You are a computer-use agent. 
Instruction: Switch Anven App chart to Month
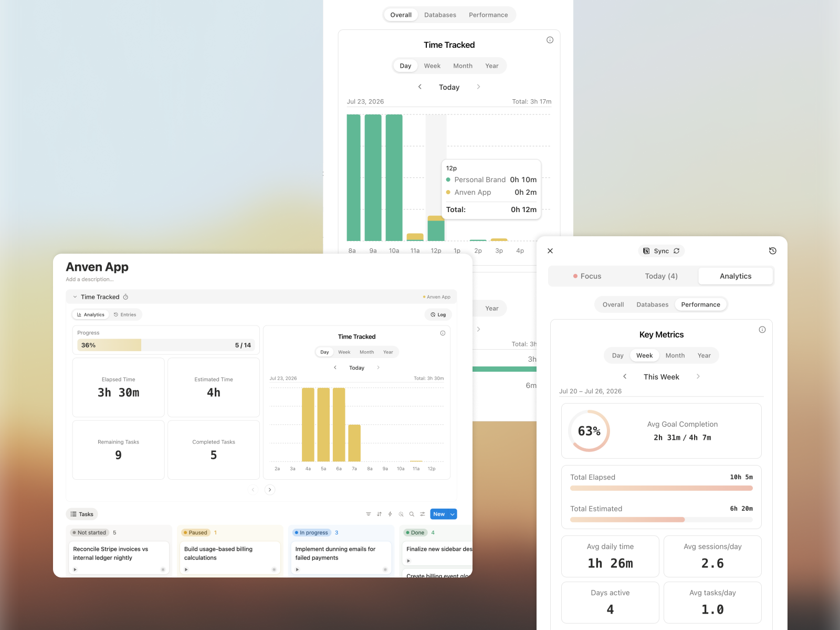point(367,352)
